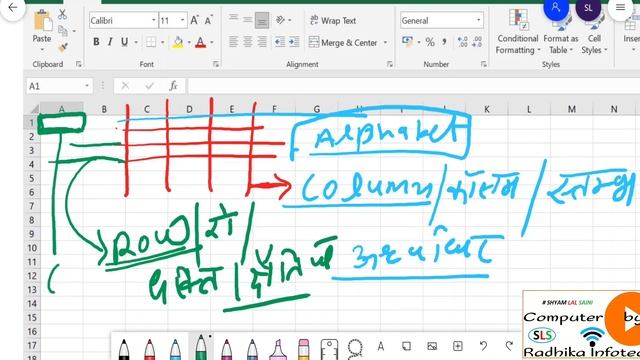The height and width of the screenshot is (360, 640).
Task: Open the font color dropdown arrow
Action: coord(212,42)
